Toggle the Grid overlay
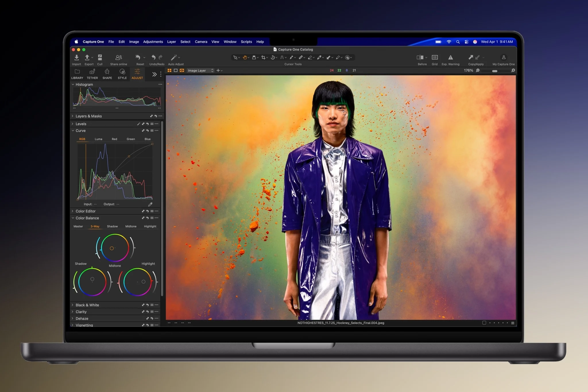This screenshot has height=392, width=588. [435, 57]
